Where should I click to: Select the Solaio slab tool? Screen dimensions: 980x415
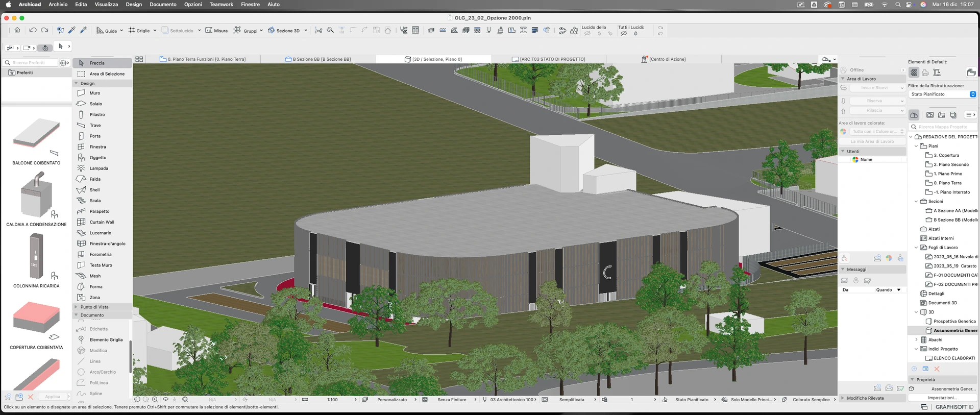(95, 104)
